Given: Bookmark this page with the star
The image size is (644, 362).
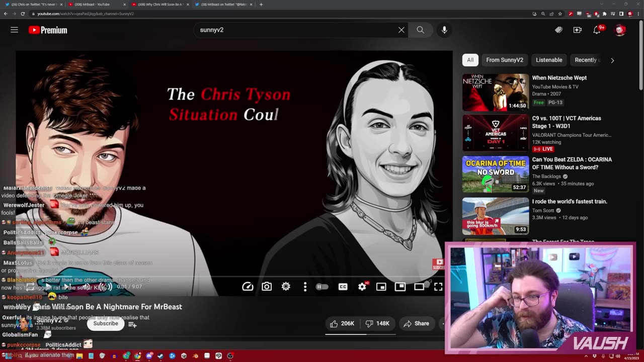Looking at the screenshot, I should click(560, 14).
